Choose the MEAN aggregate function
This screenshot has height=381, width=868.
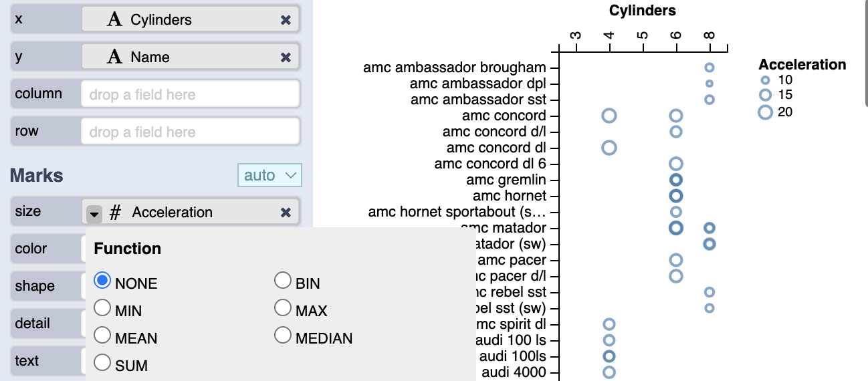tap(102, 335)
